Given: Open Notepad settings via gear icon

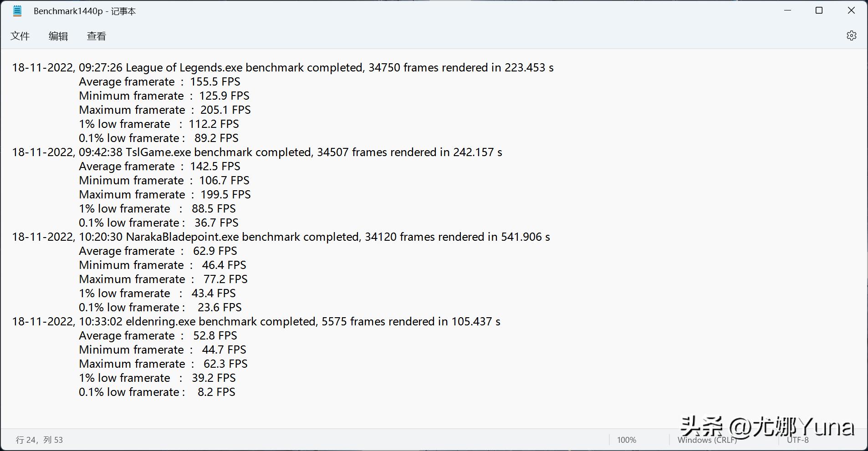Looking at the screenshot, I should [x=851, y=35].
